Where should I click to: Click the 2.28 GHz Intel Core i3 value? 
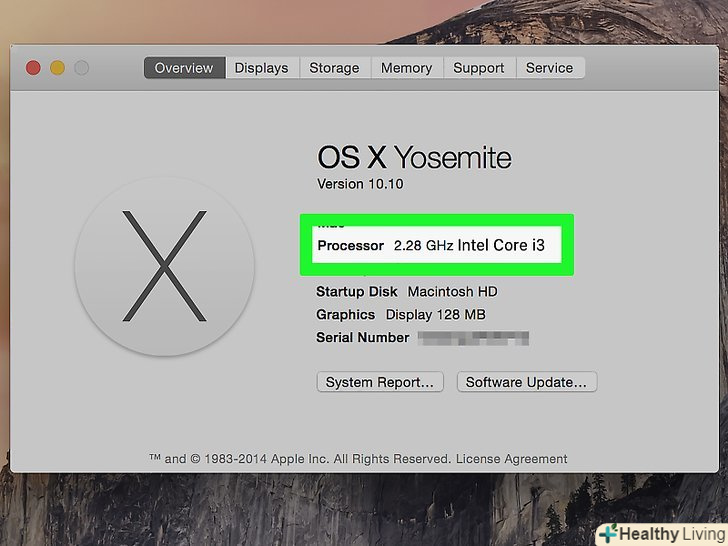[x=469, y=245]
